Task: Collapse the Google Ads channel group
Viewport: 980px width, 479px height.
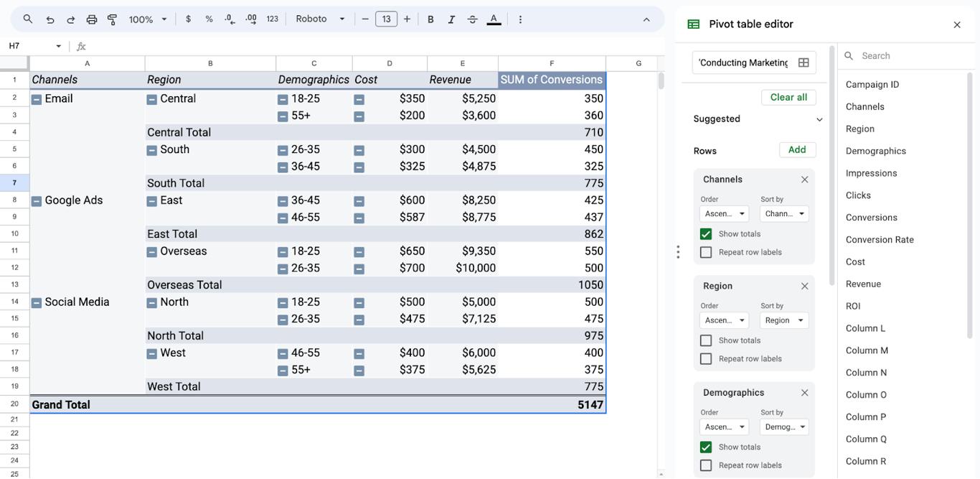Action: pos(37,202)
